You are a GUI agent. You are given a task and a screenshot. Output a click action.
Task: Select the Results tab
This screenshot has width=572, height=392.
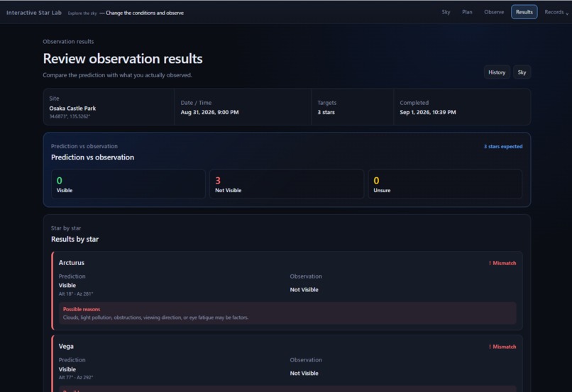click(524, 12)
